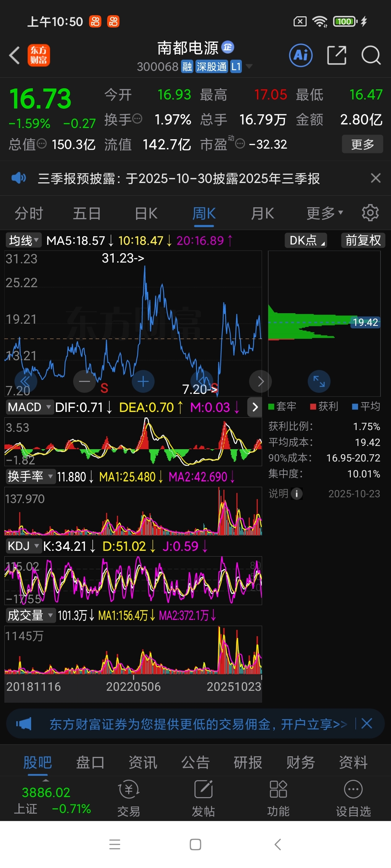Select the 周K chart tab
The width and height of the screenshot is (391, 868).
pos(204,213)
